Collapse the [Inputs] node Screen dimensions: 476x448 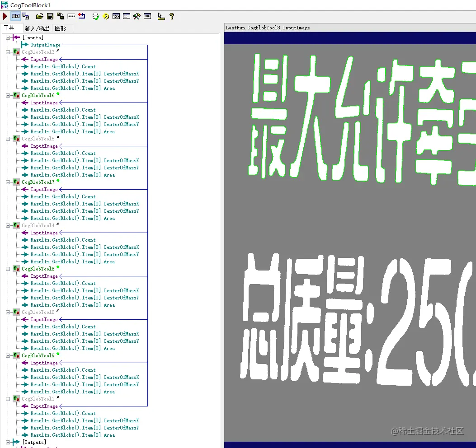pyautogui.click(x=8, y=37)
